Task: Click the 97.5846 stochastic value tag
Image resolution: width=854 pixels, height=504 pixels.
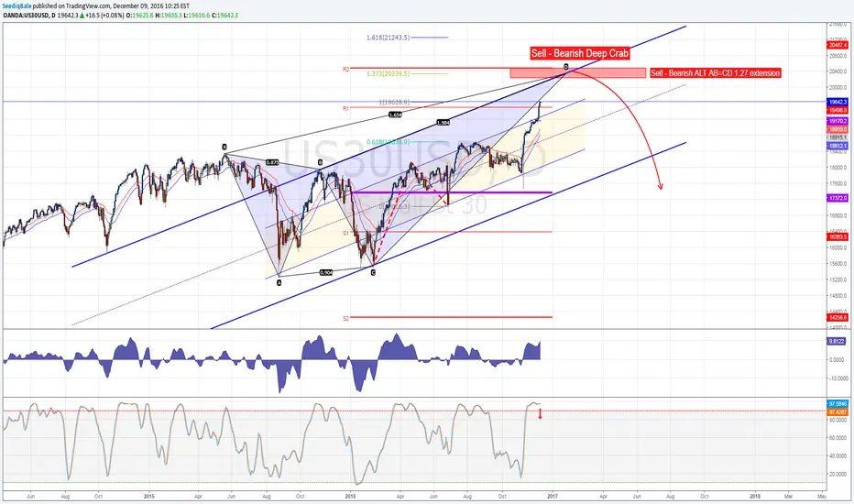Action: (838, 404)
